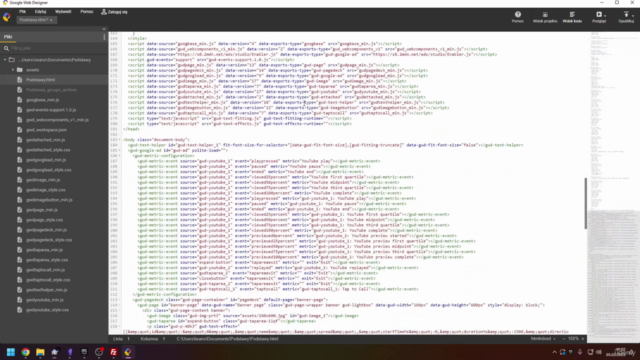
Task: Click folder icon of assets folder
Action: tap(20, 70)
